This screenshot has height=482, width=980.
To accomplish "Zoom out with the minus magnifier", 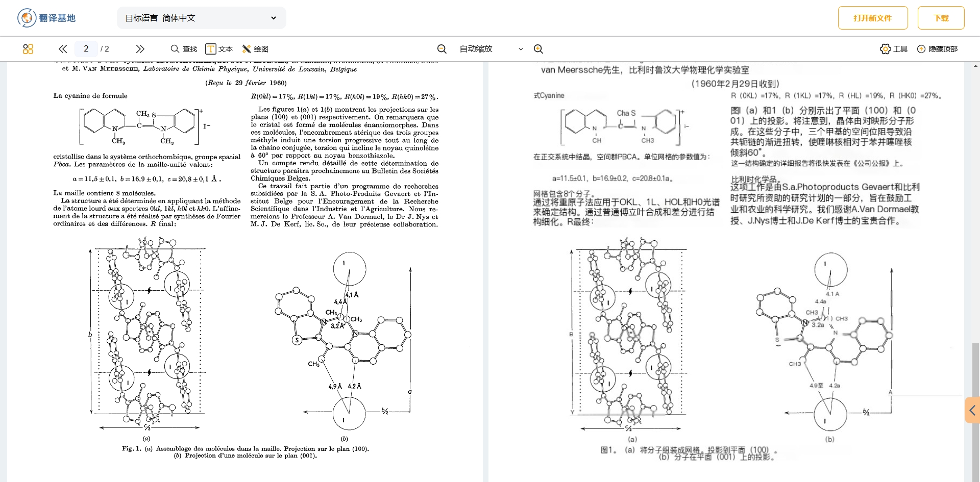I will (x=442, y=49).
